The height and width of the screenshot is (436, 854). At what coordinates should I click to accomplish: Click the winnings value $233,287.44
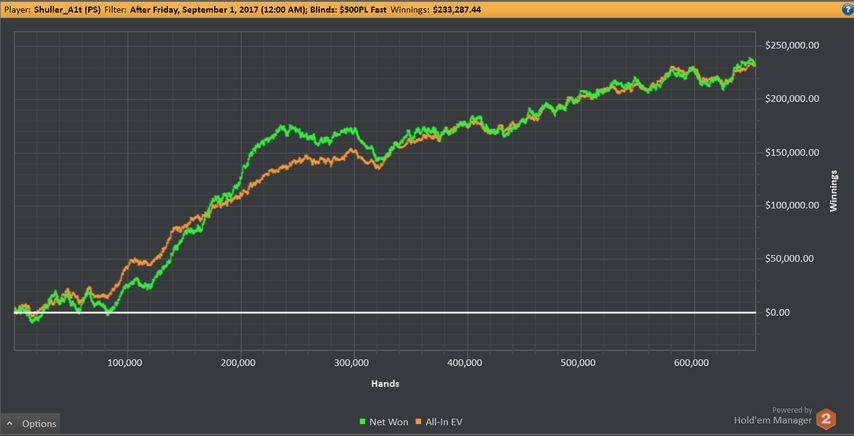click(x=456, y=10)
